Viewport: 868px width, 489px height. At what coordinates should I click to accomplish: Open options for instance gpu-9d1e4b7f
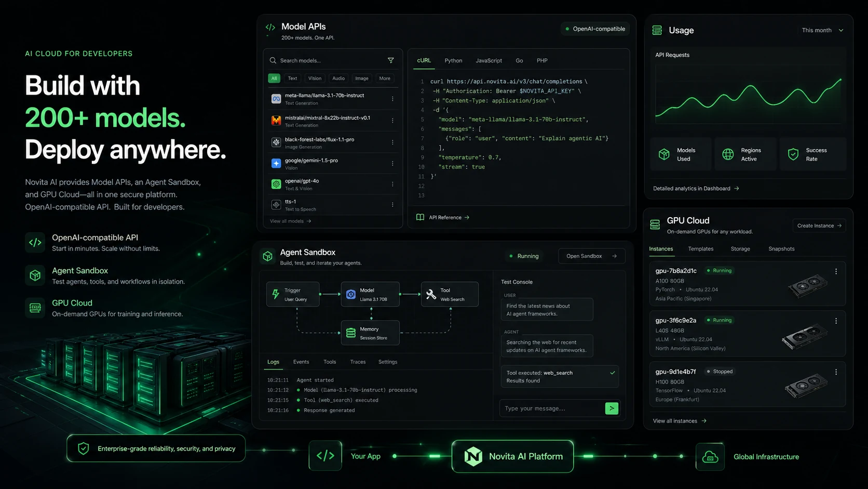(836, 372)
